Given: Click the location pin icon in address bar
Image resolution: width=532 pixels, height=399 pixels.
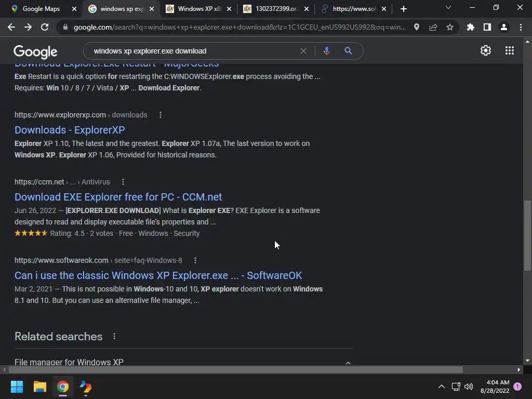Looking at the screenshot, I should [x=417, y=27].
